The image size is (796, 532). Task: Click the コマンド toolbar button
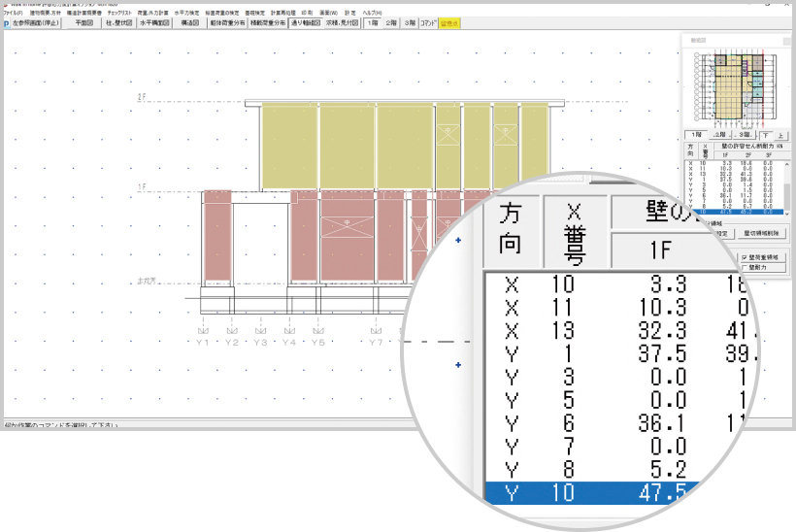click(x=428, y=23)
